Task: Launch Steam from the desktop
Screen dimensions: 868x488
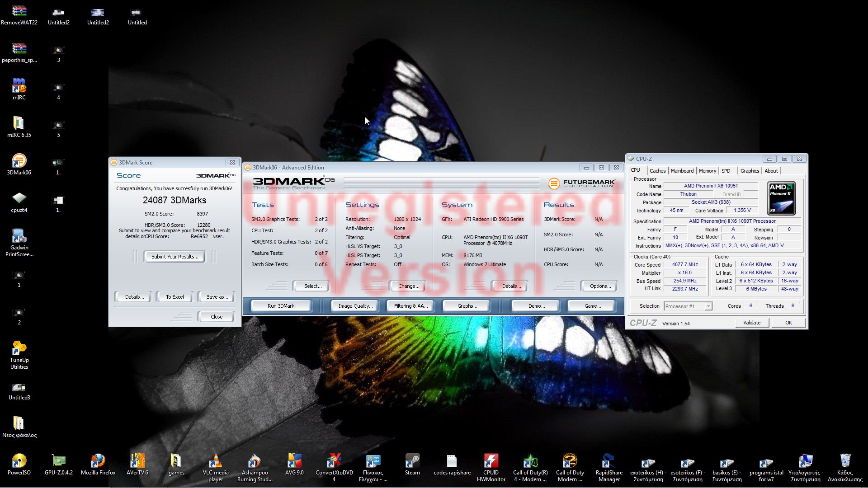Action: pyautogui.click(x=412, y=465)
